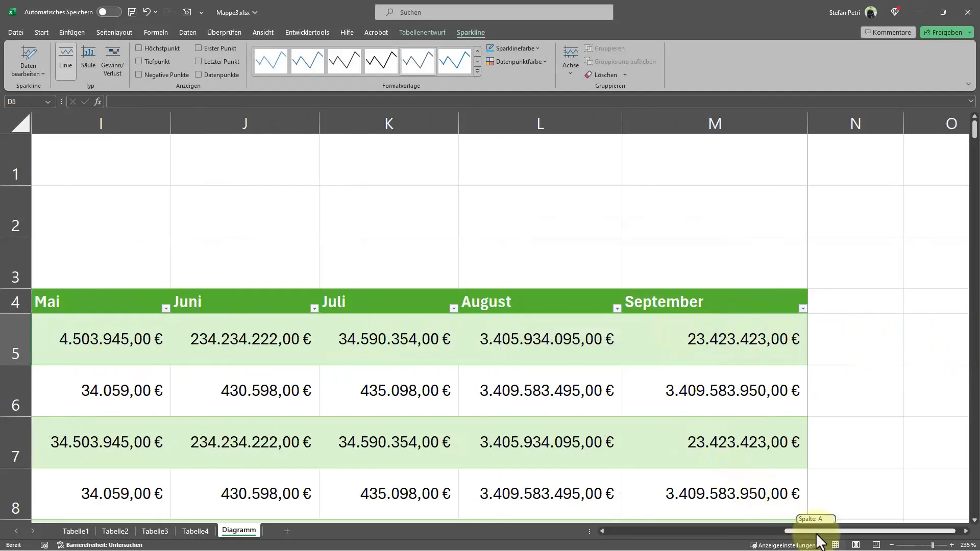Click the save icon in title bar
This screenshot has height=551, width=980.
pos(132,12)
